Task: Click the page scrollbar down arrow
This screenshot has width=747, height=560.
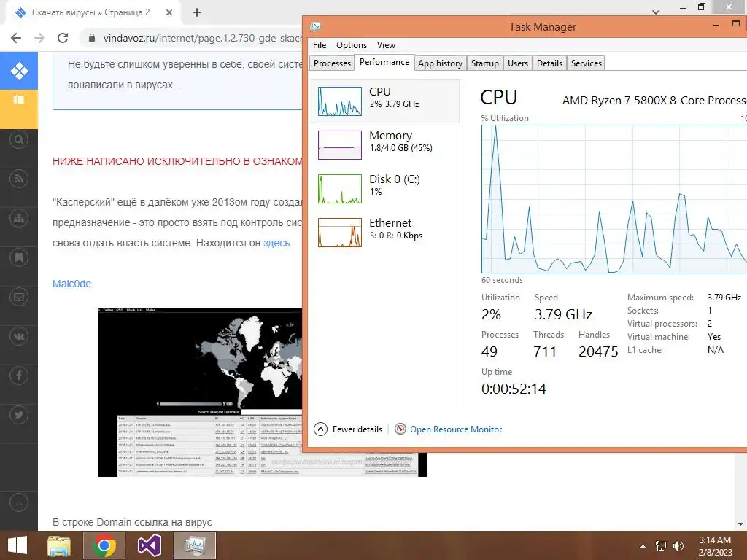Action: tap(741, 524)
